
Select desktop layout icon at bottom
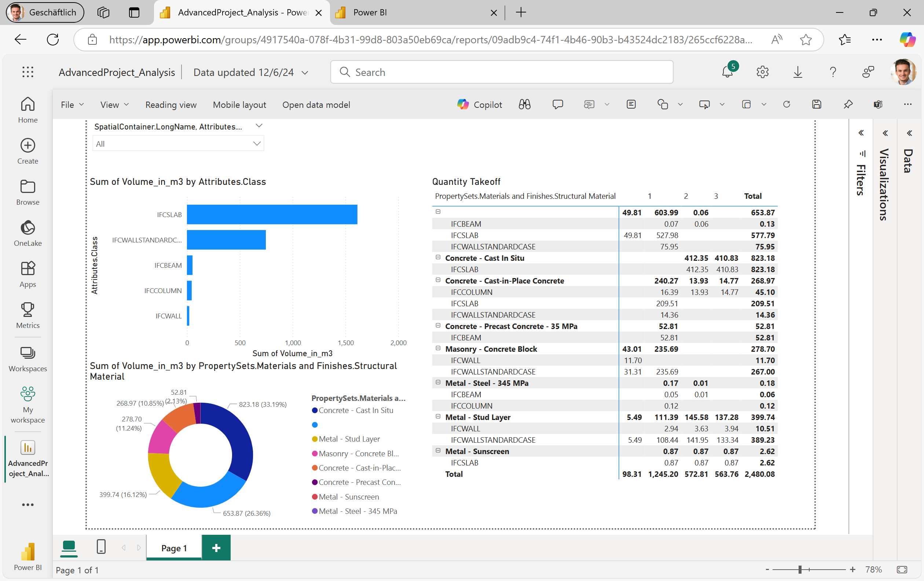[x=69, y=547]
